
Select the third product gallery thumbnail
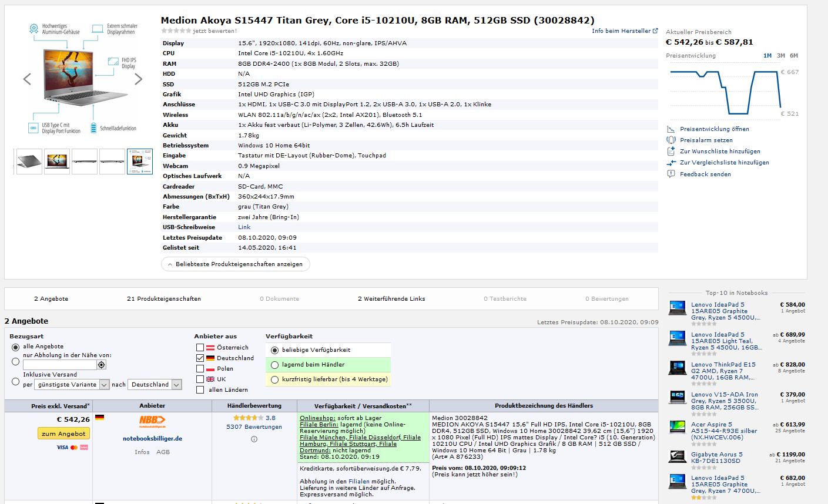[85, 162]
